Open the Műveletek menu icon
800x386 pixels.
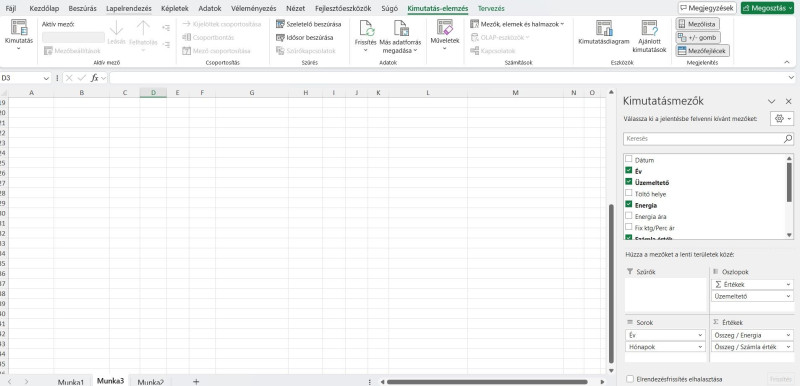pos(445,27)
